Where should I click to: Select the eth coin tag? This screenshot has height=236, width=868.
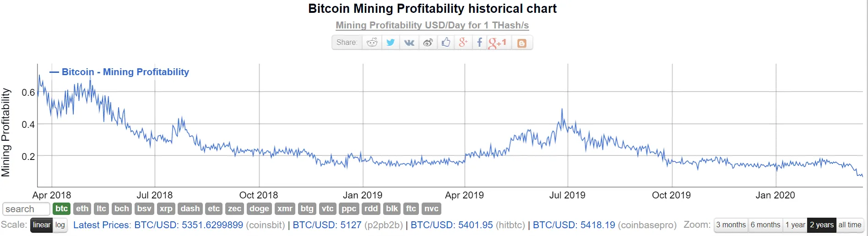click(82, 209)
